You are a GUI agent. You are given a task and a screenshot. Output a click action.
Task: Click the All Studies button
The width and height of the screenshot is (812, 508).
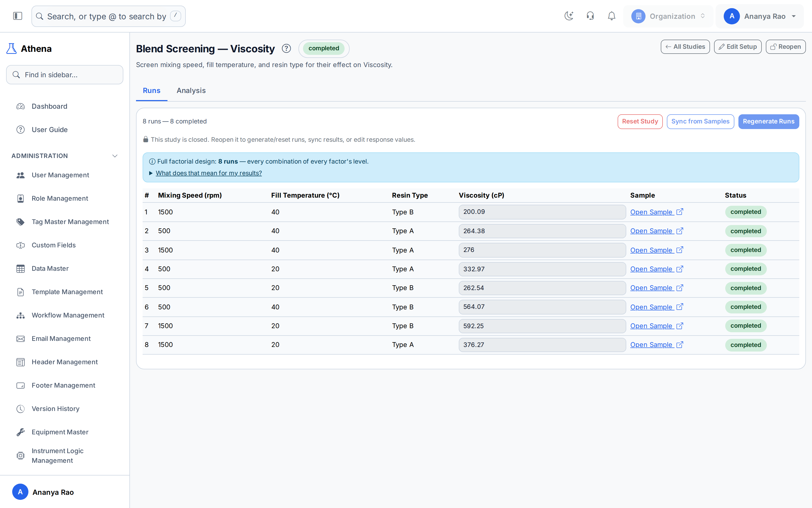[685, 47]
